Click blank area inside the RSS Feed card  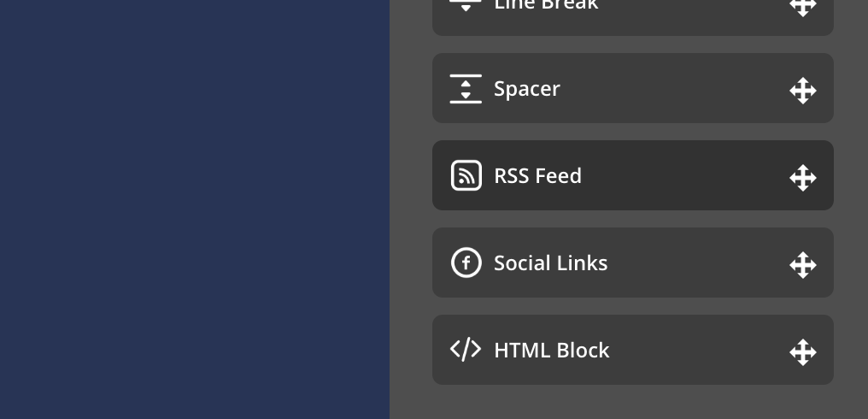(x=683, y=176)
